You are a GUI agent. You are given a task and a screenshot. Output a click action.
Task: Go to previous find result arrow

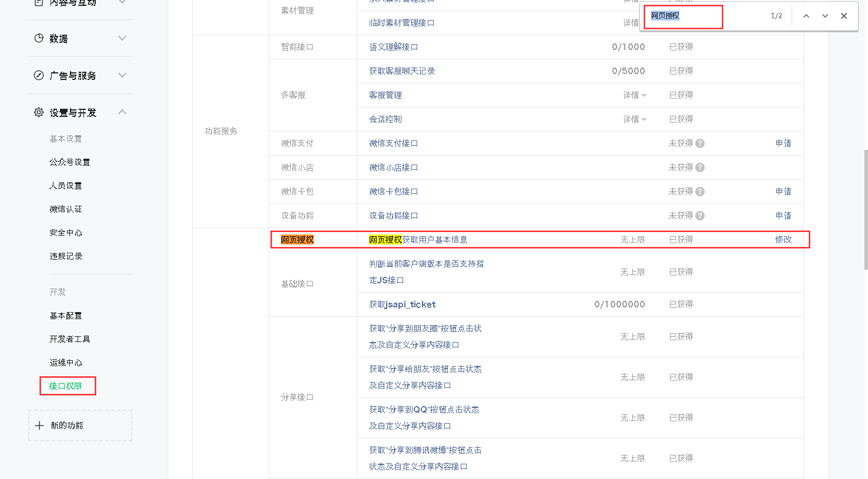point(806,16)
